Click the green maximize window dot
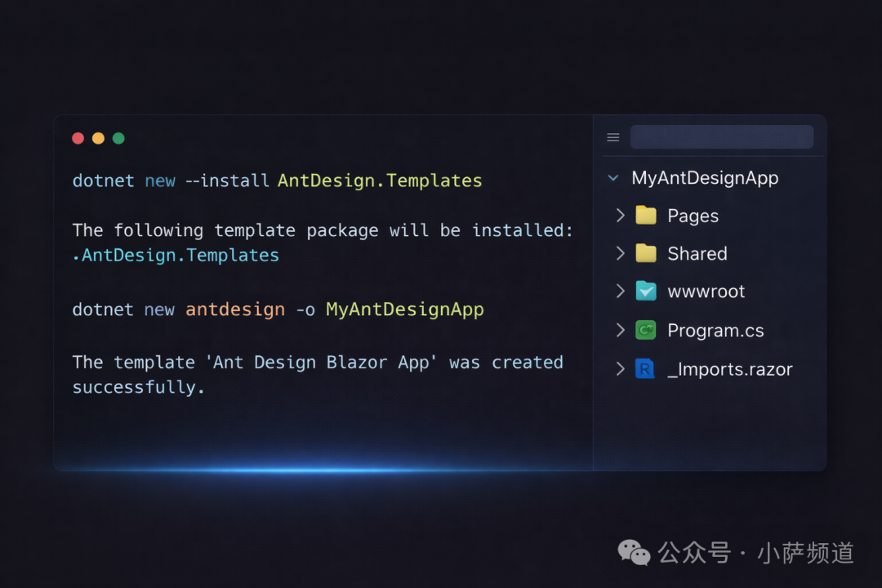Viewport: 882px width, 588px height. (x=118, y=138)
